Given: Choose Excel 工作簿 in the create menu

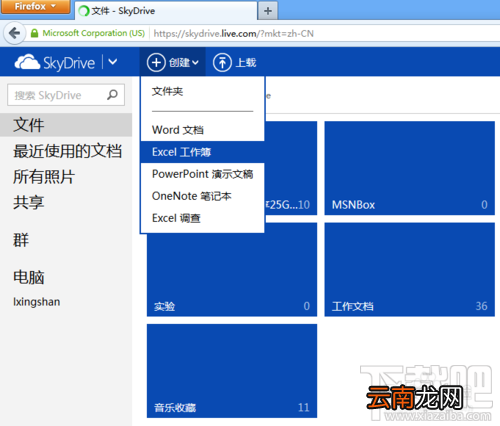Looking at the screenshot, I should pos(203,152).
